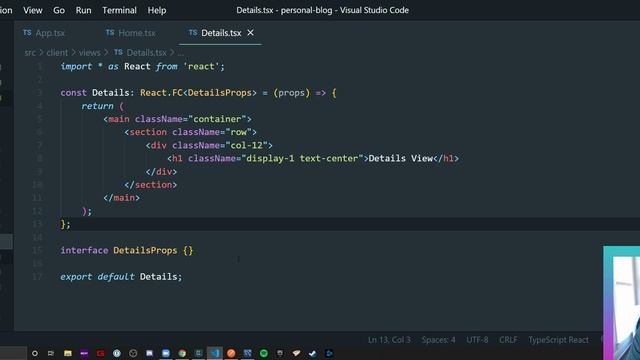
Task: Click the purple taskbar app icon
Action: 84,353
